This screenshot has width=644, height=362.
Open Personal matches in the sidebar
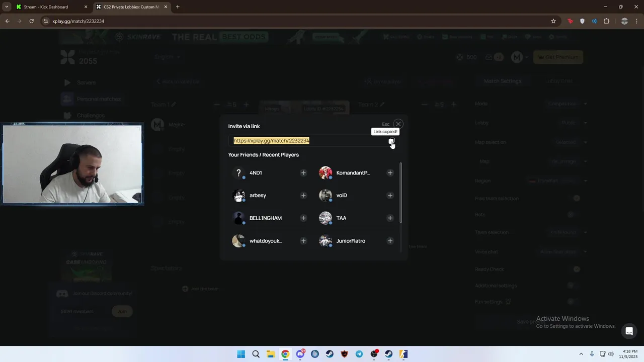99,99
